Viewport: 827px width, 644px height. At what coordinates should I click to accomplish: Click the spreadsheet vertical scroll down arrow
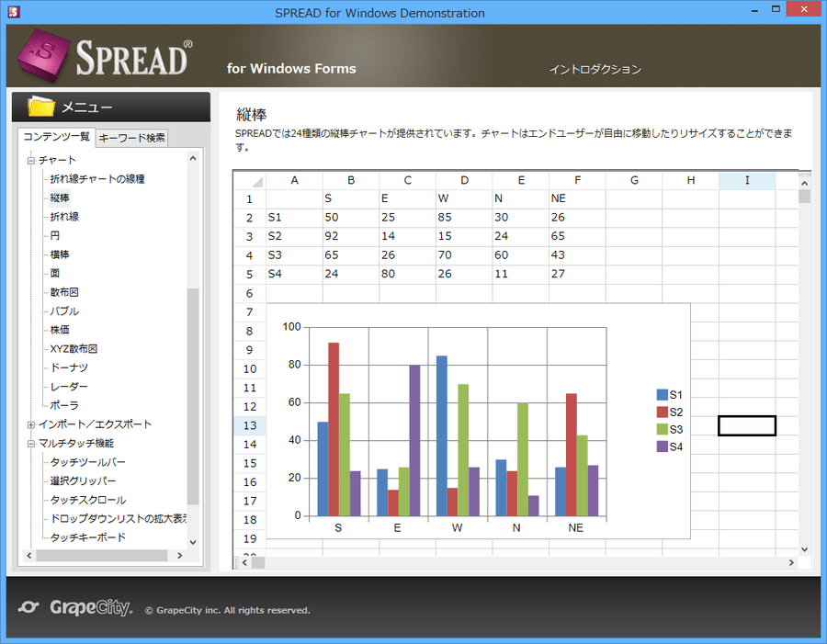pos(804,549)
